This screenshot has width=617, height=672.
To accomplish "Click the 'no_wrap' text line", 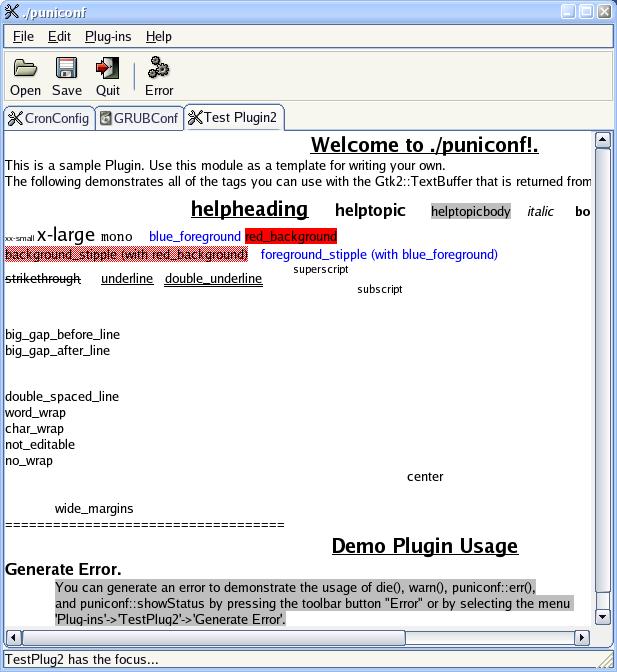I will (29, 461).
